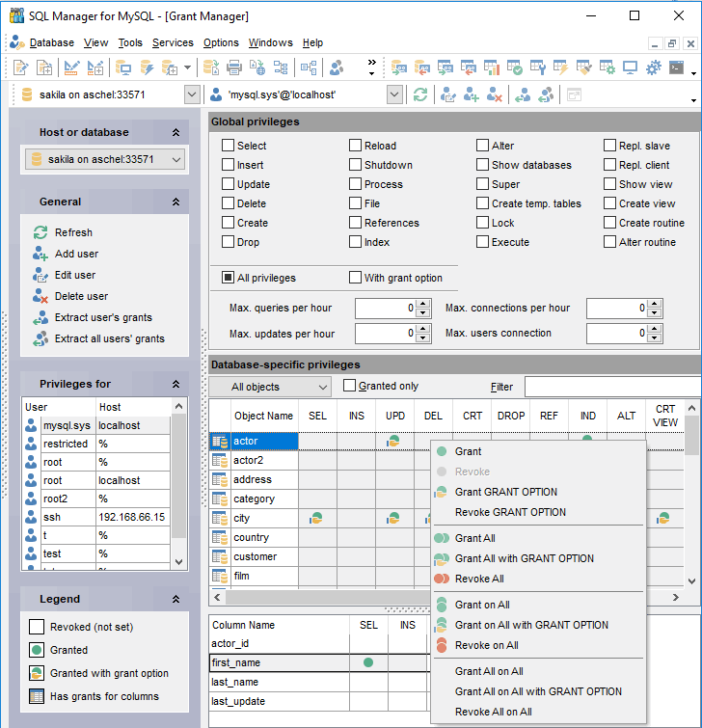
Task: Collapse the Legend panel
Action: (x=175, y=599)
